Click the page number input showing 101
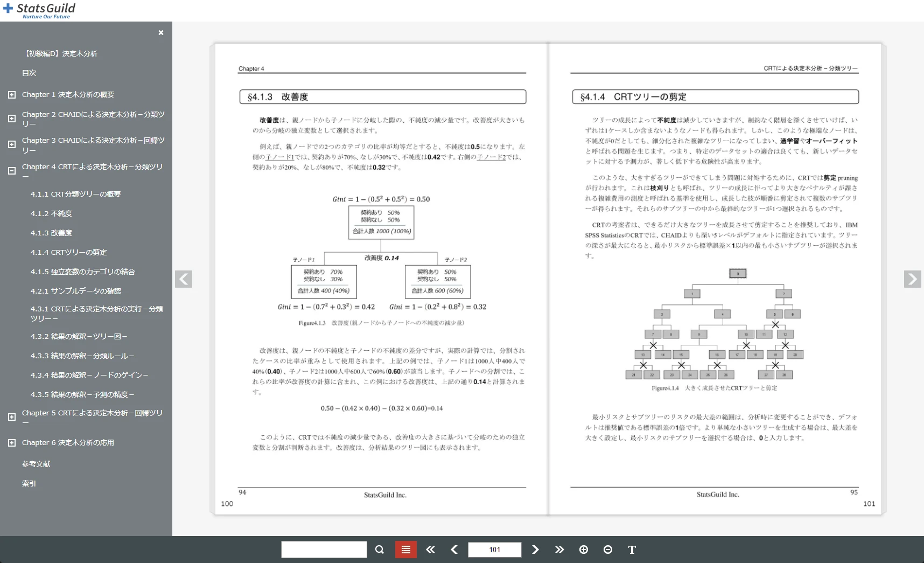Image resolution: width=924 pixels, height=563 pixels. (x=494, y=550)
